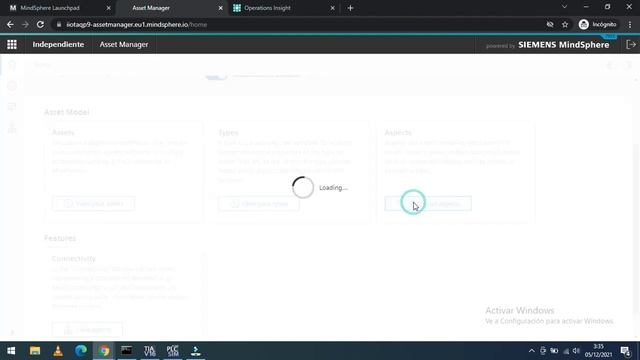Open the Windows Start menu
This screenshot has width=640, height=360.
coord(11,351)
